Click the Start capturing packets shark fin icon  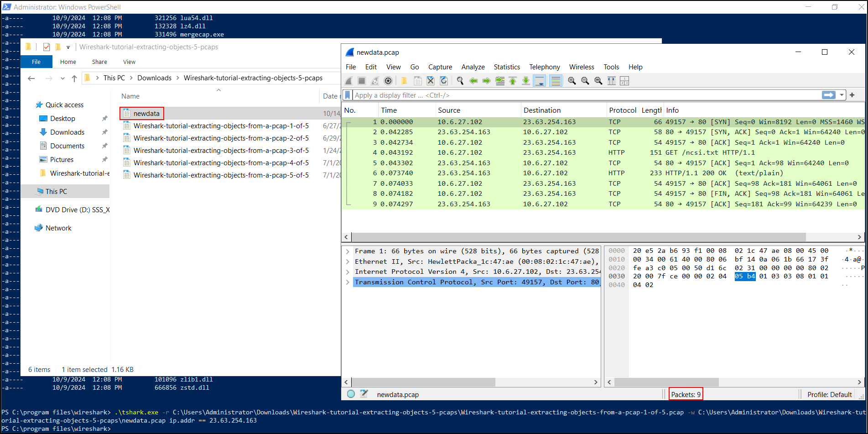coord(349,81)
